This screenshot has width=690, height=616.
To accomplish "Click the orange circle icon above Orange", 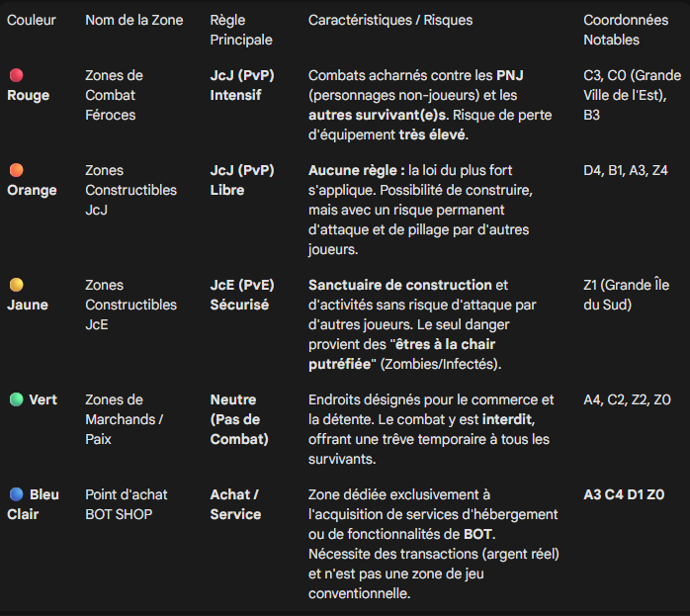I will 16,170.
